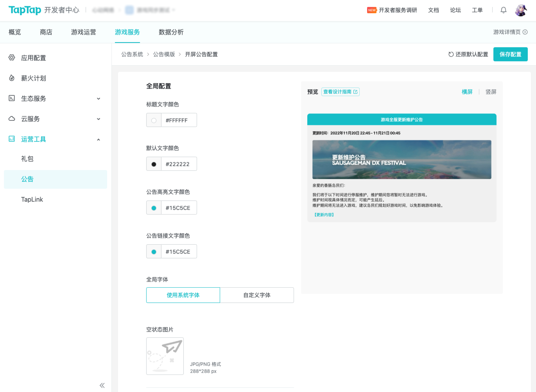This screenshot has width=536, height=392.
Task: Click the #FFFFFF hex input field
Action: click(x=179, y=120)
